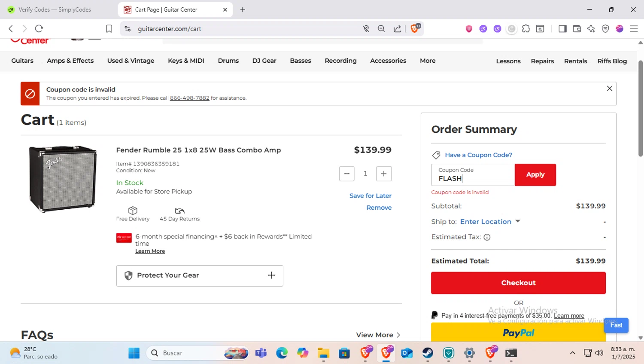Viewport: 644px width, 364px height.
Task: Share this page via share icon
Action: pos(398,29)
